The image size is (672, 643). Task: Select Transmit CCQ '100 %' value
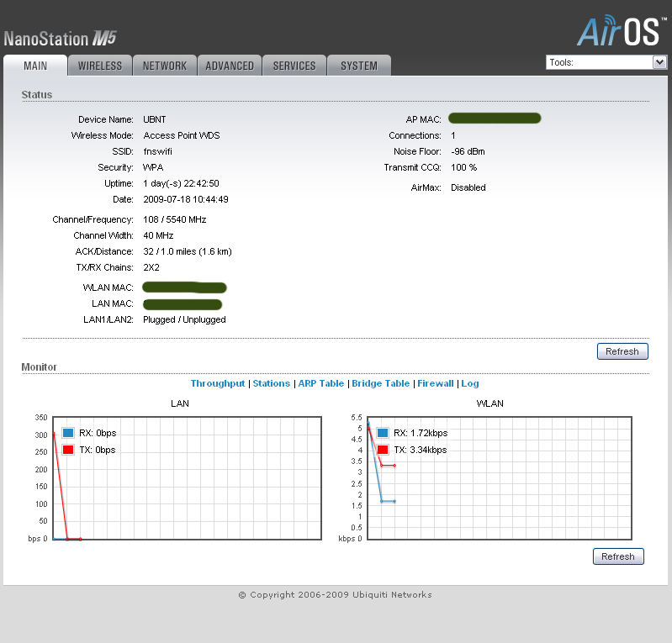[463, 167]
